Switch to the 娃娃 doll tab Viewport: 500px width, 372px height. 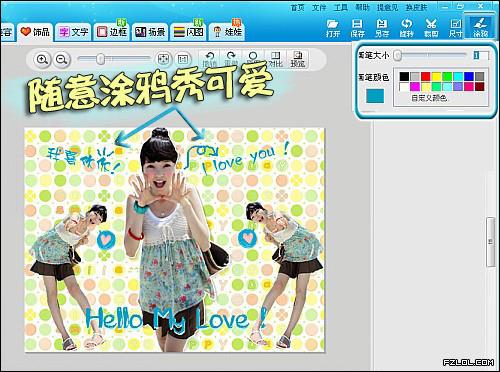227,32
